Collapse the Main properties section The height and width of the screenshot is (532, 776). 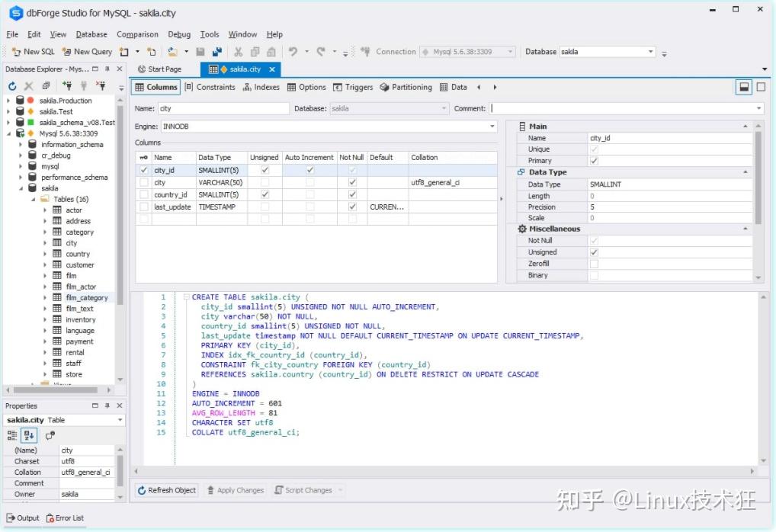(x=745, y=127)
